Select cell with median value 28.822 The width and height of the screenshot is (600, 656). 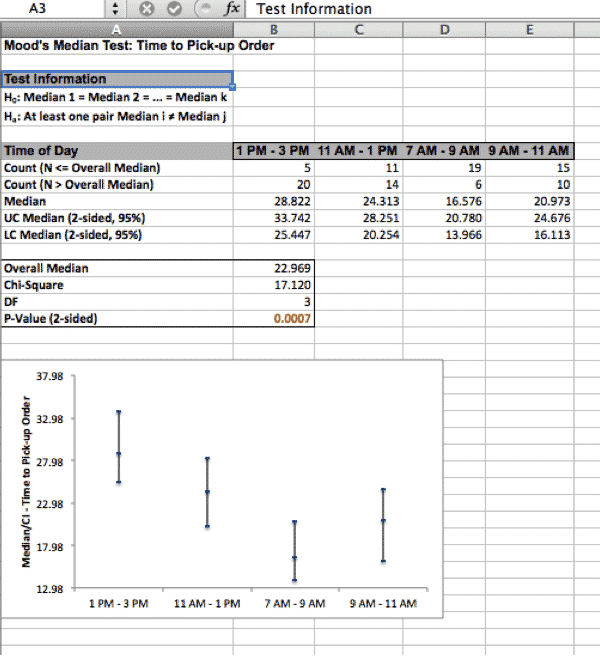tap(274, 202)
